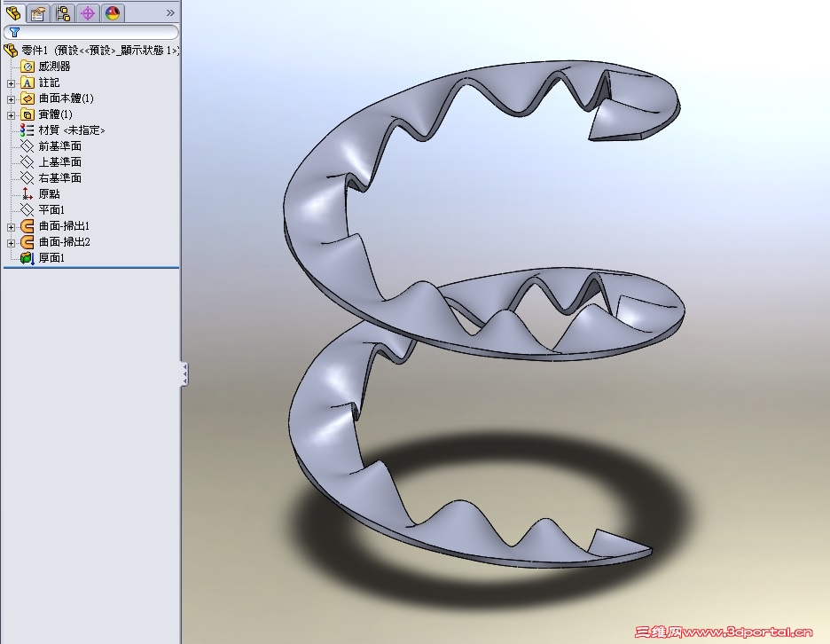The image size is (830, 644).
Task: Click the 註記 annotations icon
Action: click(x=27, y=82)
